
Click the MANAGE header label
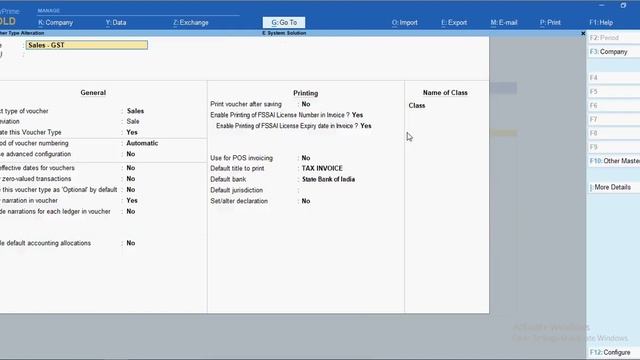tap(49, 11)
